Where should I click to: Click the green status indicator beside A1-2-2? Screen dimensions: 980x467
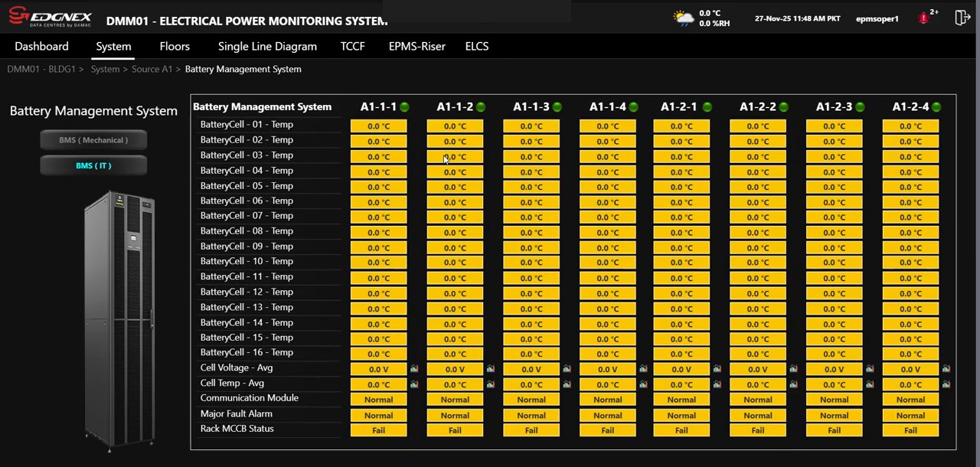point(783,107)
